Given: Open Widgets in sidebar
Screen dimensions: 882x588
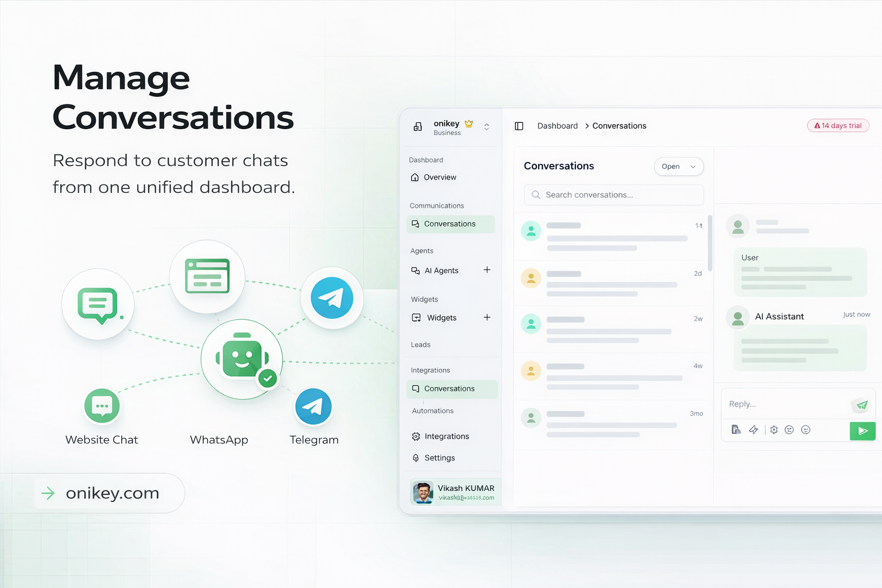Looking at the screenshot, I should [441, 318].
